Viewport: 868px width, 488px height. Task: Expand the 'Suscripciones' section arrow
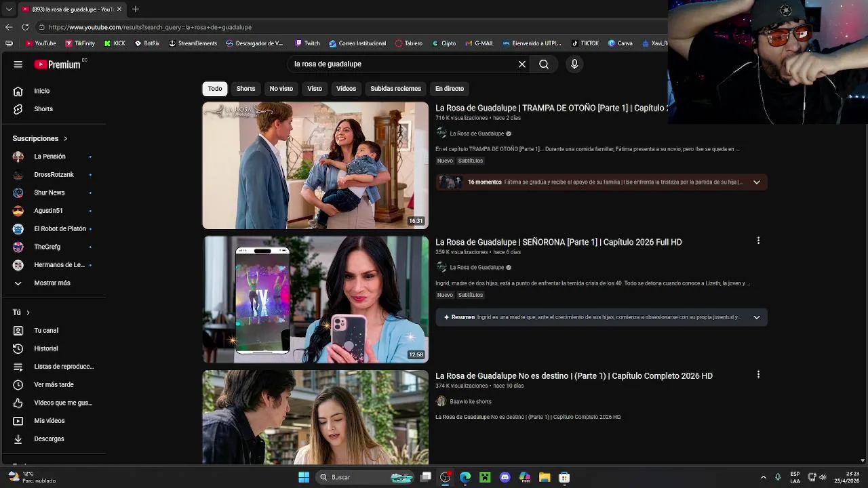66,138
